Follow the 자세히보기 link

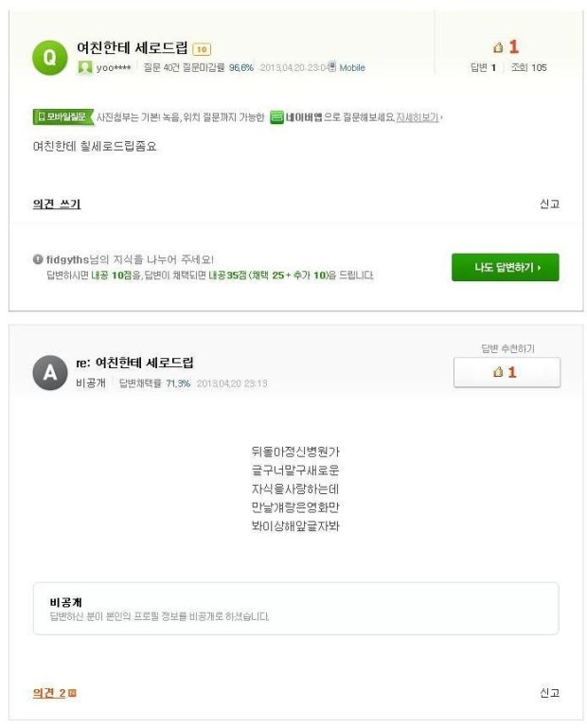[x=417, y=117]
